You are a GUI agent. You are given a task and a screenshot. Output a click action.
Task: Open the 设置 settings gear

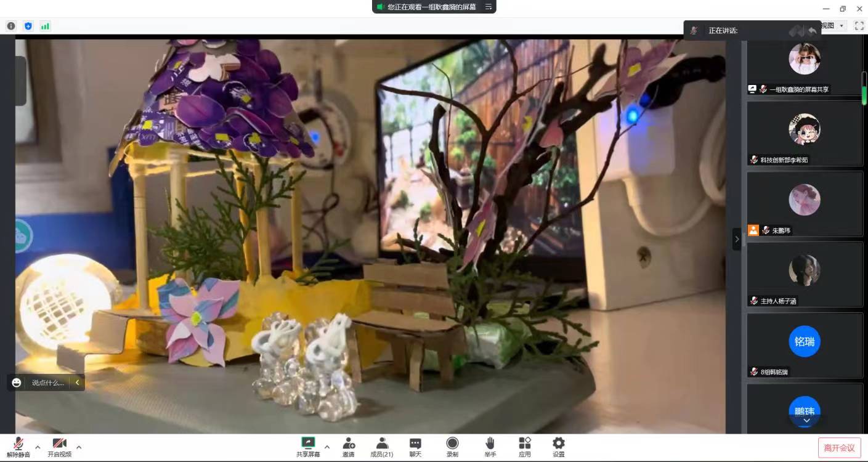point(558,447)
